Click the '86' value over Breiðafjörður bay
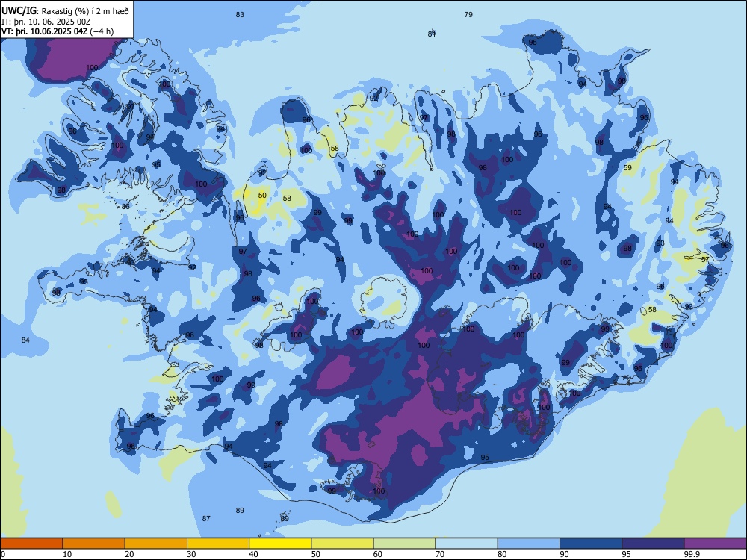 tap(125, 207)
